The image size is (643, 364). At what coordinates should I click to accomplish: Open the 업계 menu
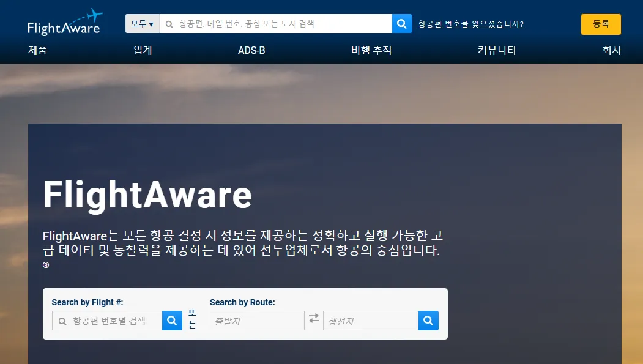click(143, 50)
